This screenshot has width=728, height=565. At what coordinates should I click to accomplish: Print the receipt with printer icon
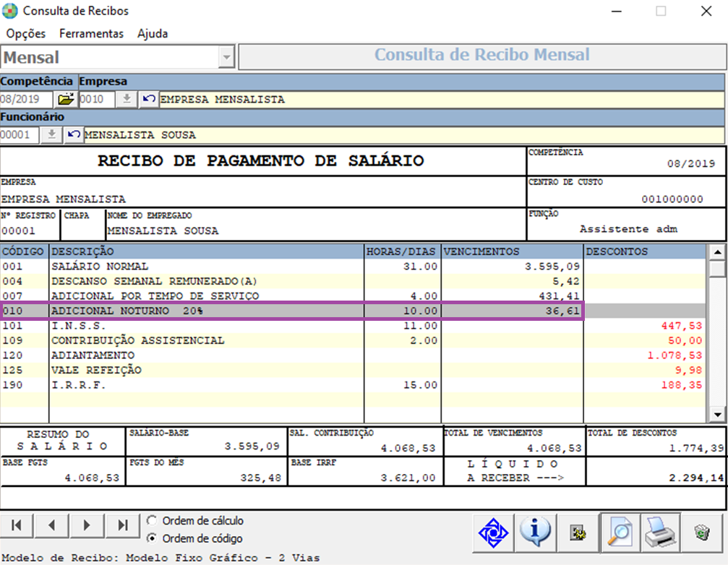[660, 532]
